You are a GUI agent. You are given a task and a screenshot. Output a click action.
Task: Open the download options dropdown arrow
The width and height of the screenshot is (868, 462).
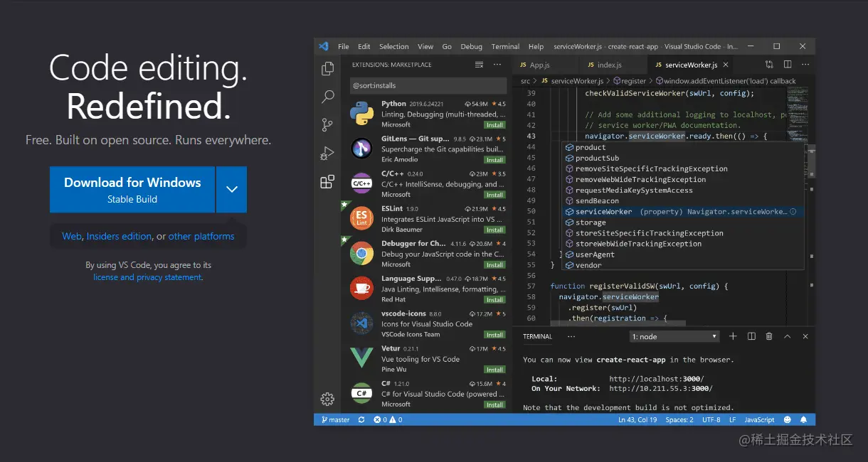(x=231, y=189)
